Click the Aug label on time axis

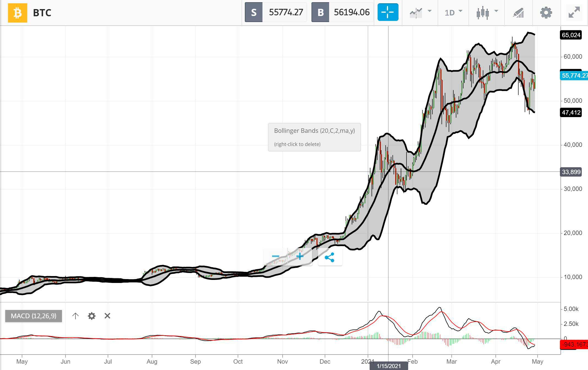152,361
